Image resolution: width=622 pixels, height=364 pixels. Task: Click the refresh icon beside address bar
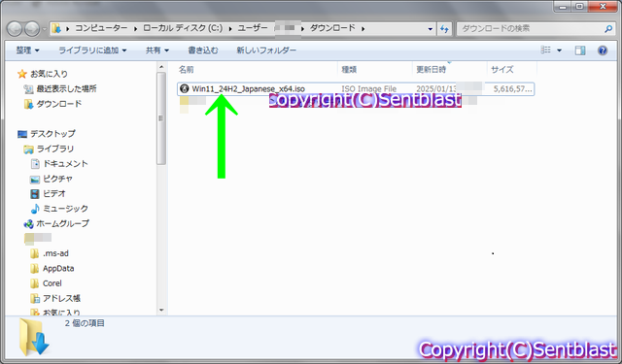point(444,28)
